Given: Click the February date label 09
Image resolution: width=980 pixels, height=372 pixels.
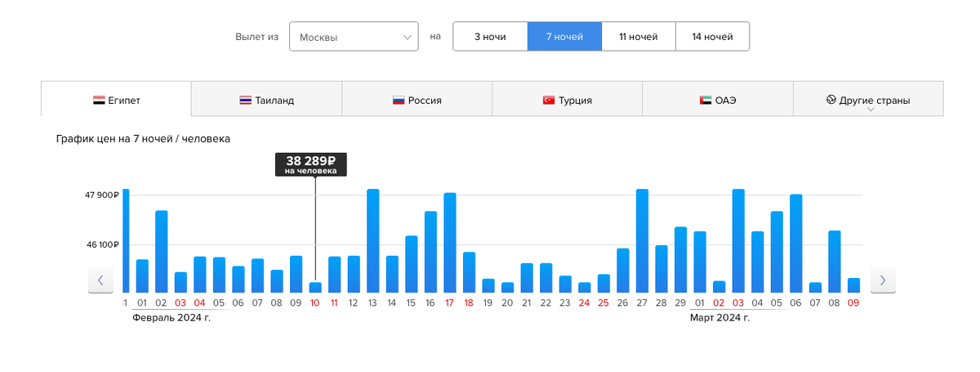Looking at the screenshot, I should [296, 303].
